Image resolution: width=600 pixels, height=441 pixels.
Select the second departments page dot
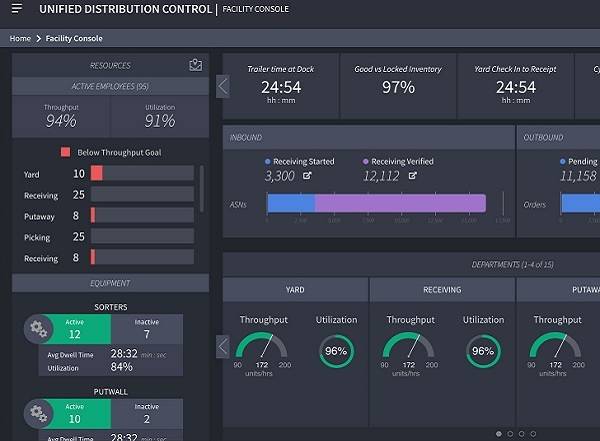509,434
